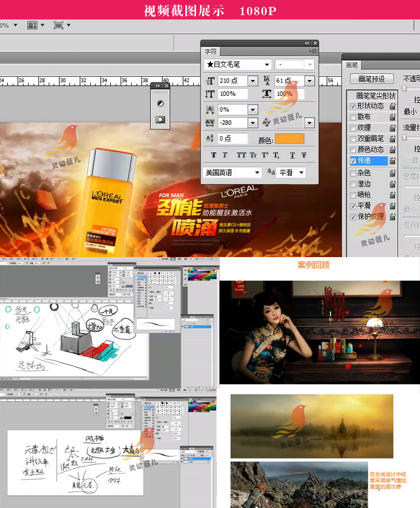Toggle lock icon for 杂色

(393, 173)
